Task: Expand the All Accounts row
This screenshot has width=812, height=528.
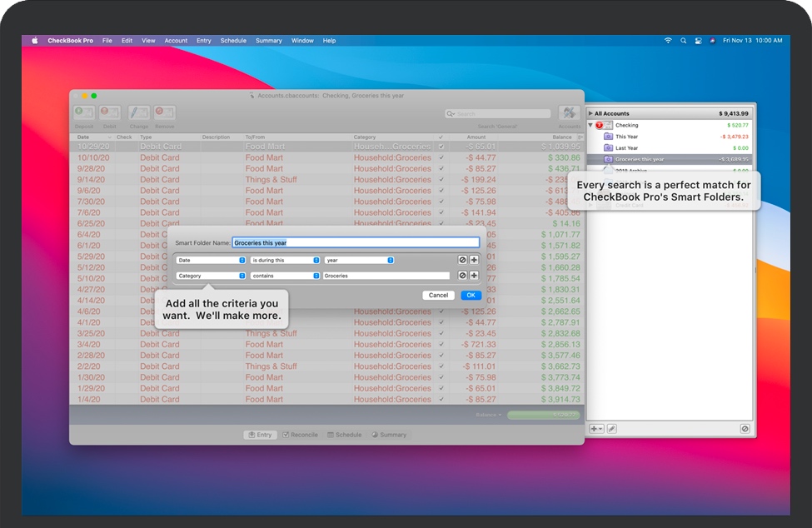Action: point(590,112)
